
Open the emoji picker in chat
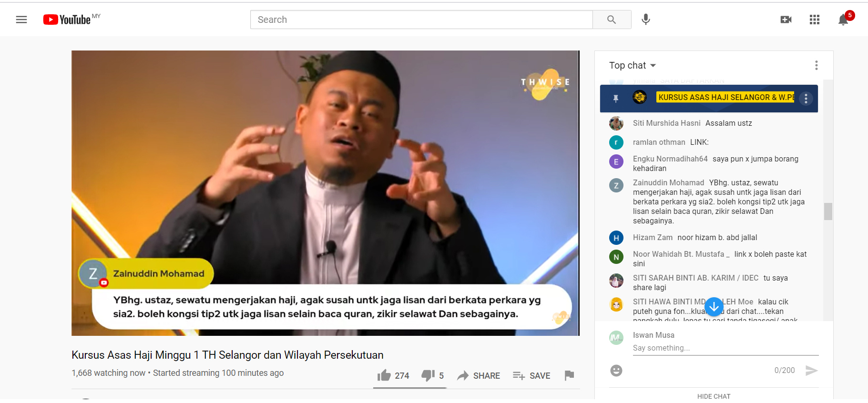pos(616,370)
